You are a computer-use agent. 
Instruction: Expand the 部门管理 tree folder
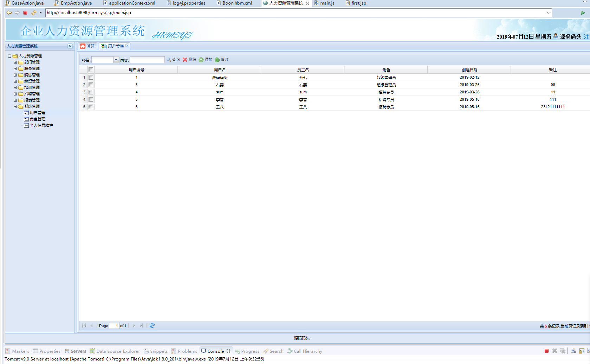[x=15, y=62]
